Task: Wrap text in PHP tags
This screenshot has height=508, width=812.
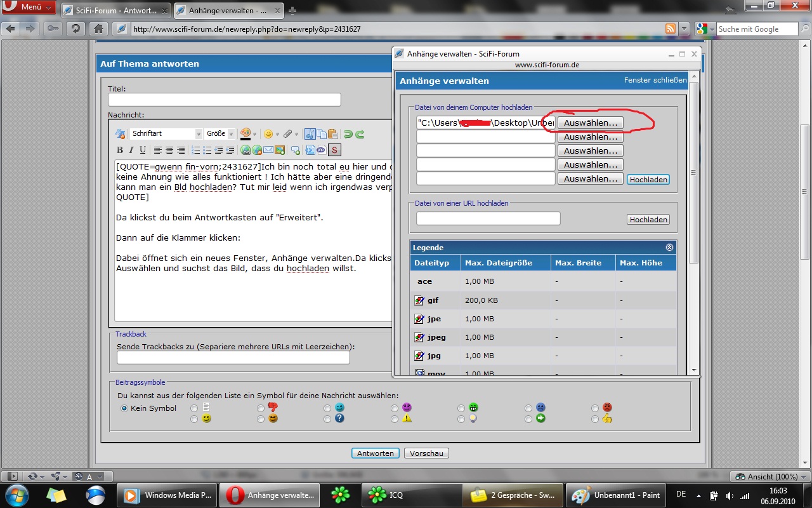Action: (x=321, y=150)
